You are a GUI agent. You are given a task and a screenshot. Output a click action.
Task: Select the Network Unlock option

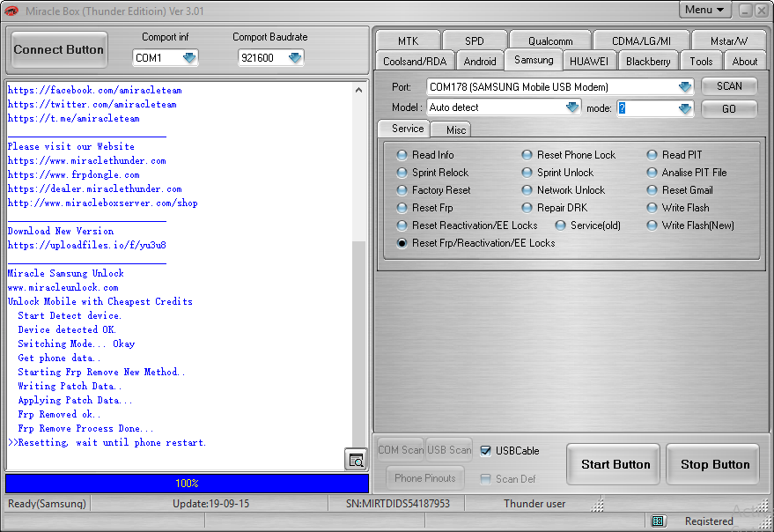(527, 190)
